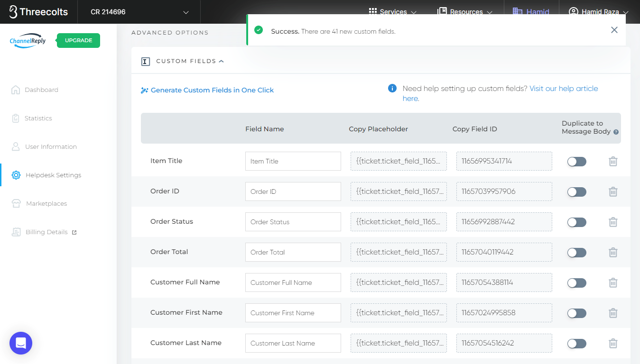
Task: Open the CR 214696 account dropdown
Action: click(x=139, y=12)
